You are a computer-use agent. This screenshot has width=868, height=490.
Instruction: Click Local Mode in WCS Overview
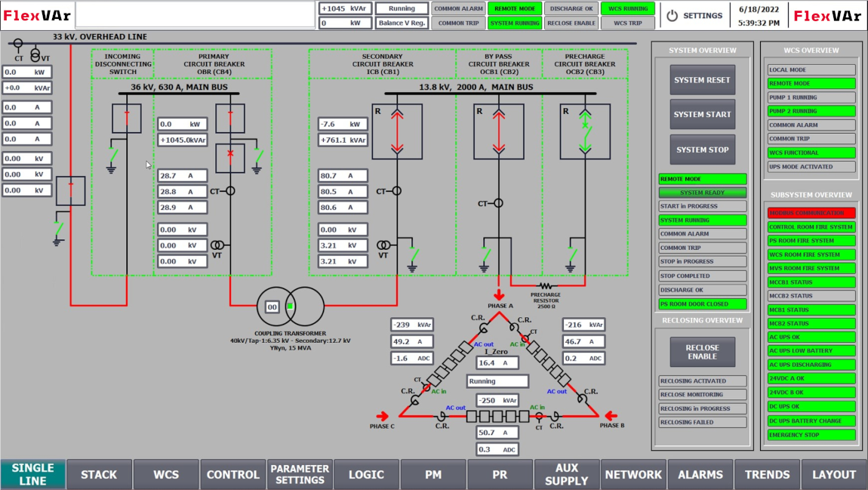coord(812,69)
